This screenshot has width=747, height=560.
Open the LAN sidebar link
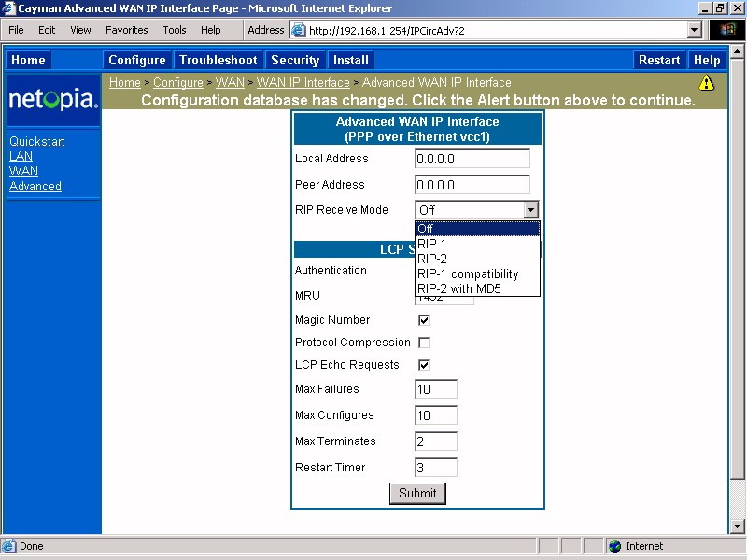(21, 156)
